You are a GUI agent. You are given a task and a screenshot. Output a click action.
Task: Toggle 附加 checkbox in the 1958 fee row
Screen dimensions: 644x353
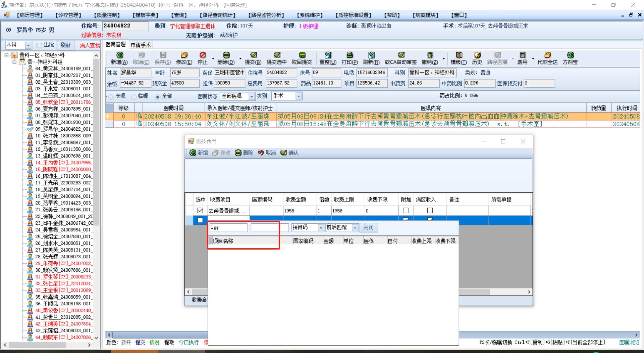point(406,211)
